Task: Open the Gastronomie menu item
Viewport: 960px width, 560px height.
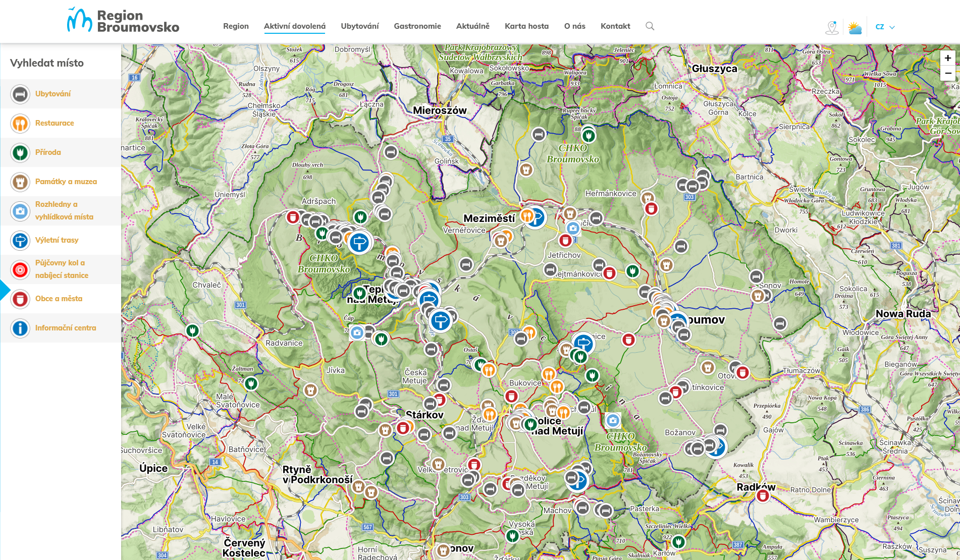Action: [x=417, y=26]
